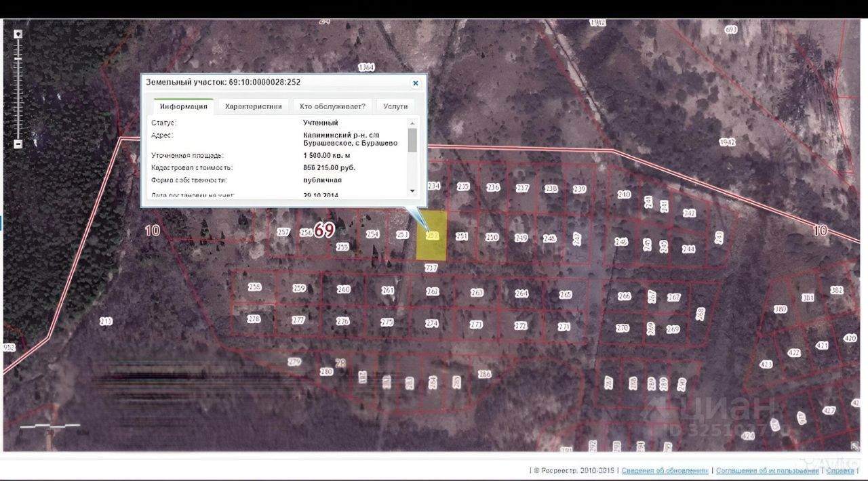Screen dimensions: 868x481
Task: Select parcel 286 on the map
Action: (x=484, y=374)
